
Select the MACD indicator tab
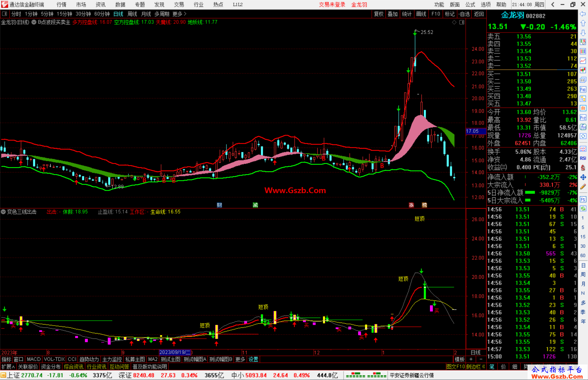tap(33, 359)
